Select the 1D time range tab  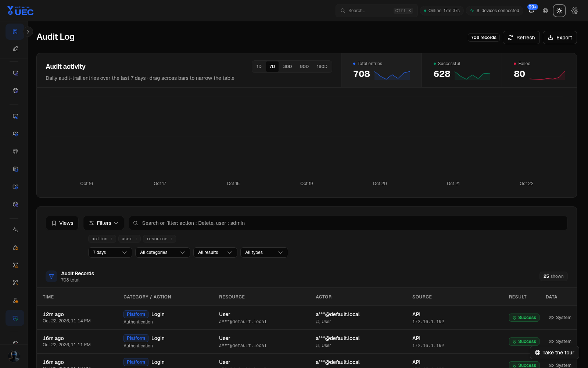[259, 67]
